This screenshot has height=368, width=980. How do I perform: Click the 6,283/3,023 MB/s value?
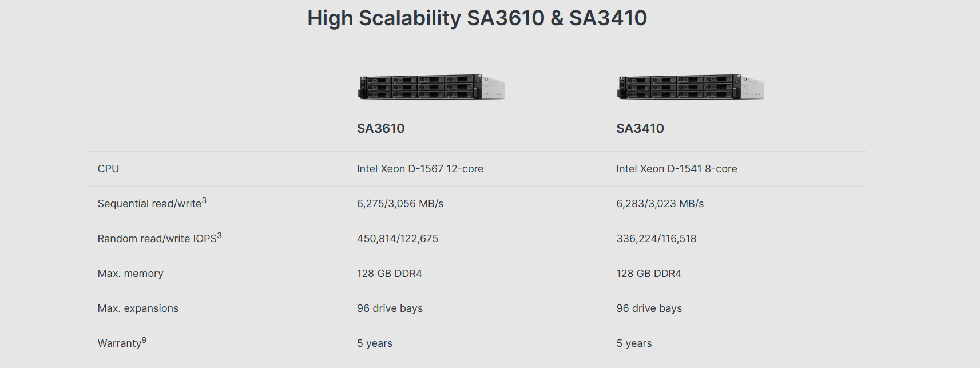tap(660, 204)
